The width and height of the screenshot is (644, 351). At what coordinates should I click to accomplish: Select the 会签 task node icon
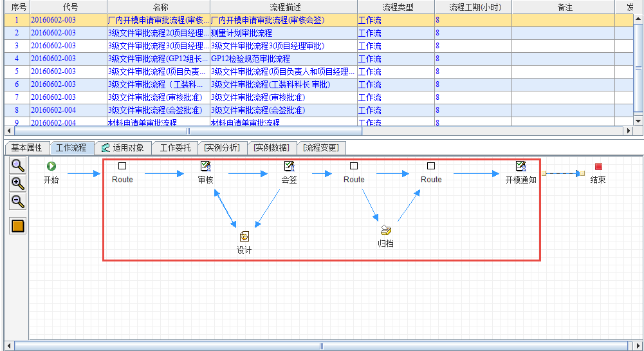(290, 166)
